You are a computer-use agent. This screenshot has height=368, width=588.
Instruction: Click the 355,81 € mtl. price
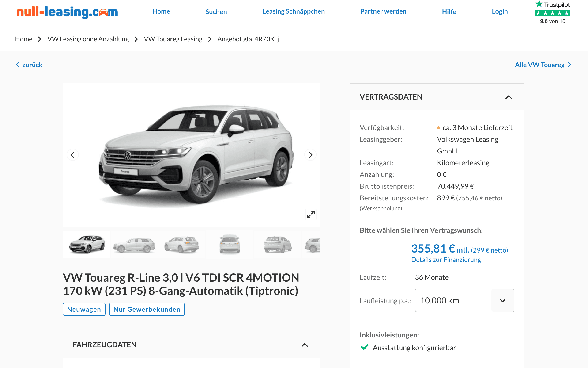(440, 249)
